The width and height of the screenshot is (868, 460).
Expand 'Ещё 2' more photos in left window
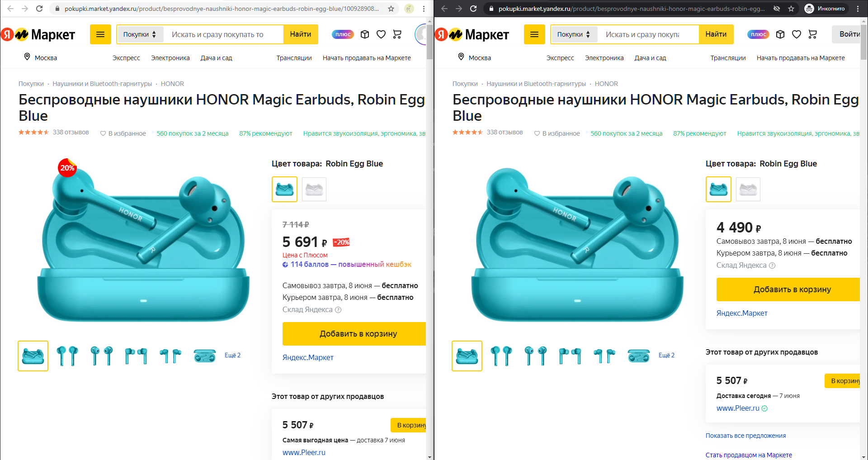pos(232,356)
